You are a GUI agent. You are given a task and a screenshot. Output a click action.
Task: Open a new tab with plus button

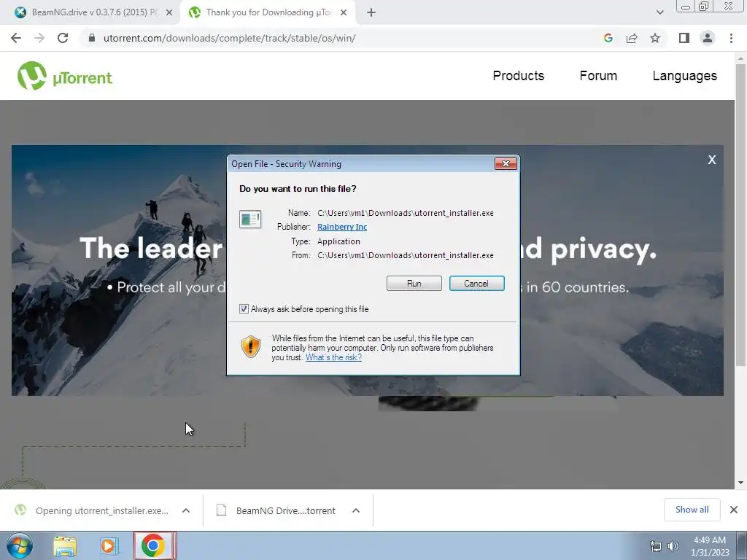[x=371, y=13]
